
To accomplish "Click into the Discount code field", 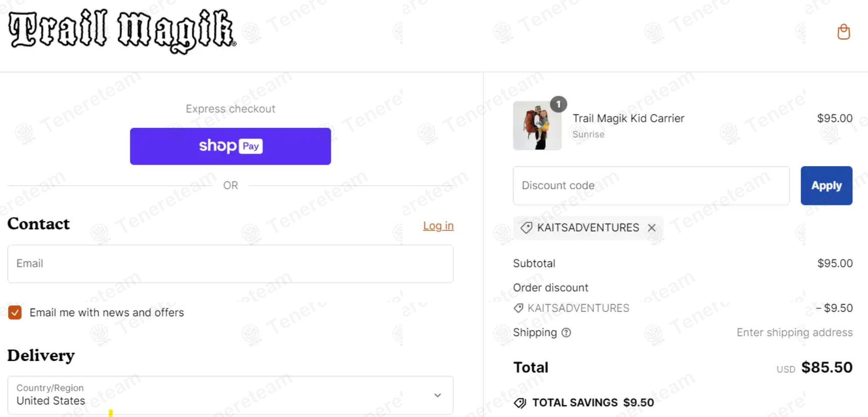I will pyautogui.click(x=650, y=186).
